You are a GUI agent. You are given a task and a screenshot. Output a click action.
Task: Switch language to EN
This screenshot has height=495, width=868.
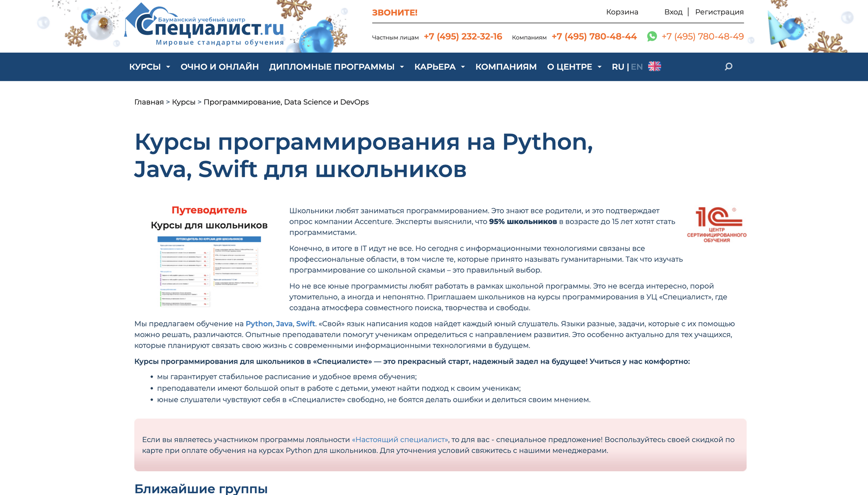click(637, 66)
